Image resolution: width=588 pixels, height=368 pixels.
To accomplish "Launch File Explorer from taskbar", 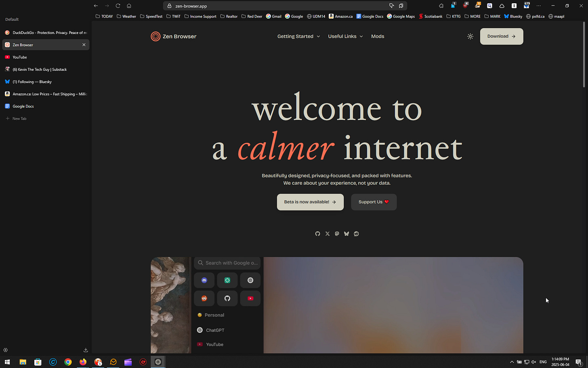I will coord(23,362).
